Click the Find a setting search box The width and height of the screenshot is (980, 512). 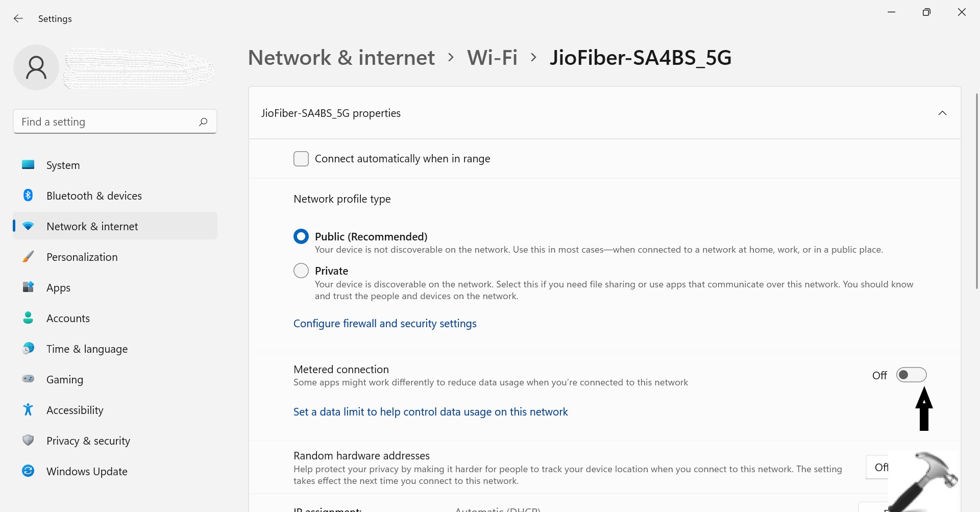[107, 122]
